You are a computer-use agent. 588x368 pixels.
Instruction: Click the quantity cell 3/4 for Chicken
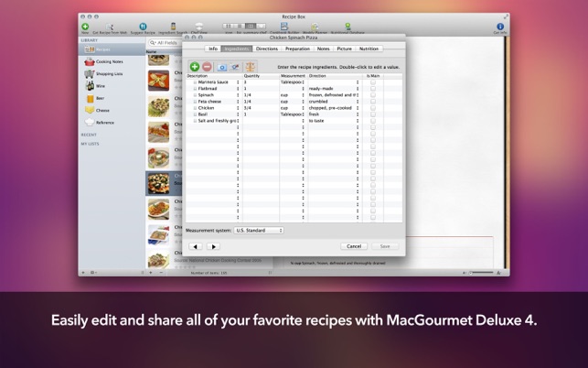click(x=261, y=108)
